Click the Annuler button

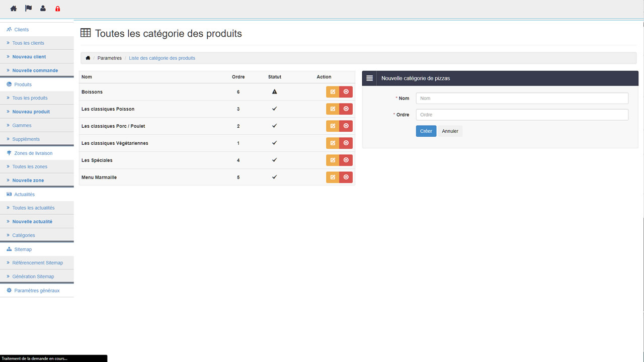coord(450,131)
